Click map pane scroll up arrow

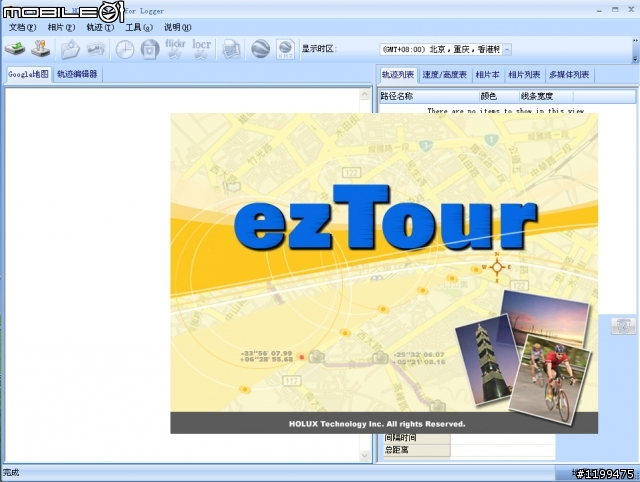(365, 95)
